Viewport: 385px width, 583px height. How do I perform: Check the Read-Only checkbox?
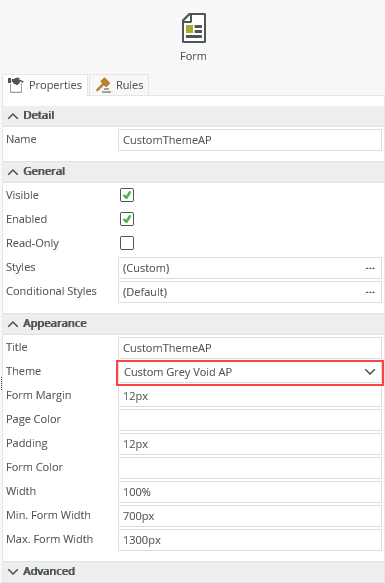(x=127, y=243)
